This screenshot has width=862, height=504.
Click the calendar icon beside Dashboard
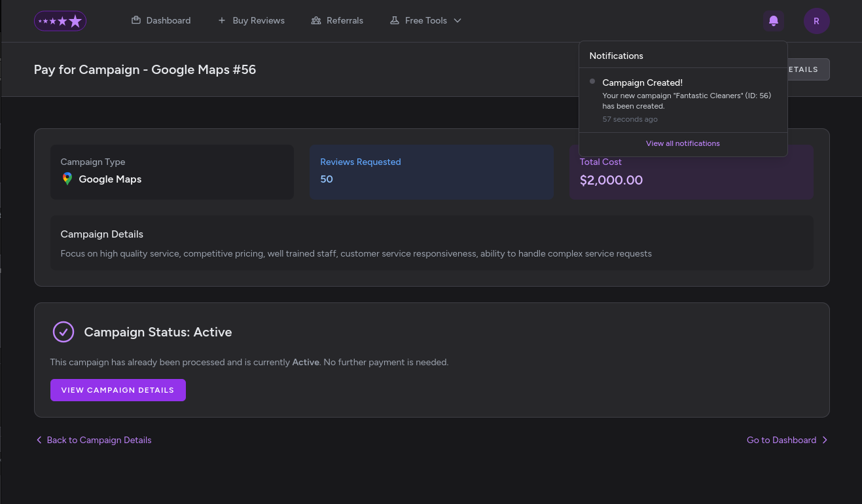point(136,20)
